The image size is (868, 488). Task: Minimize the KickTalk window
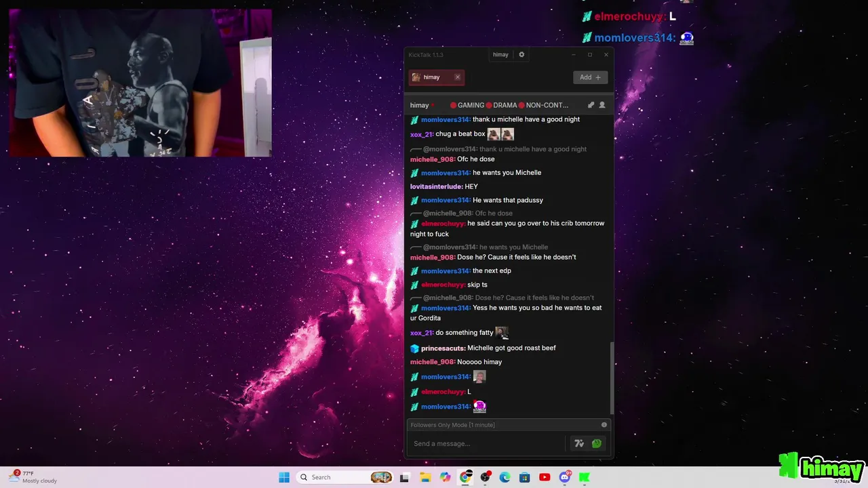point(573,55)
